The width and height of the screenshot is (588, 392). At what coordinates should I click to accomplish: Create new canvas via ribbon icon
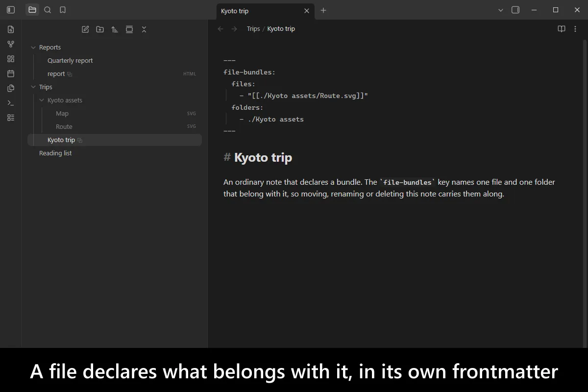point(11,59)
